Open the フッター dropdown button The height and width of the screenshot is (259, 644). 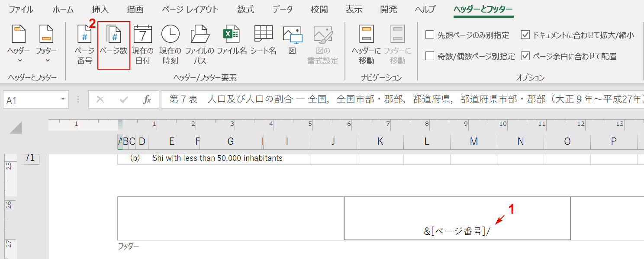(46, 45)
